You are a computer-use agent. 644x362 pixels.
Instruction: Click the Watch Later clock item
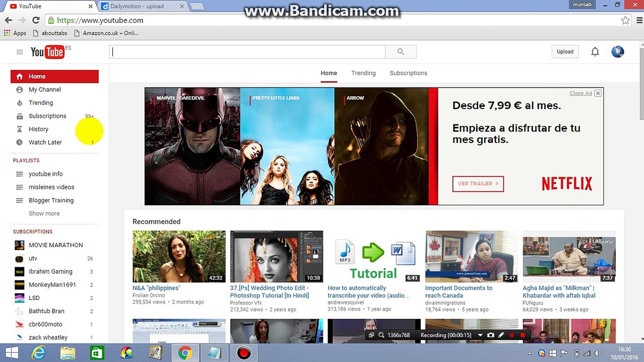[x=45, y=142]
